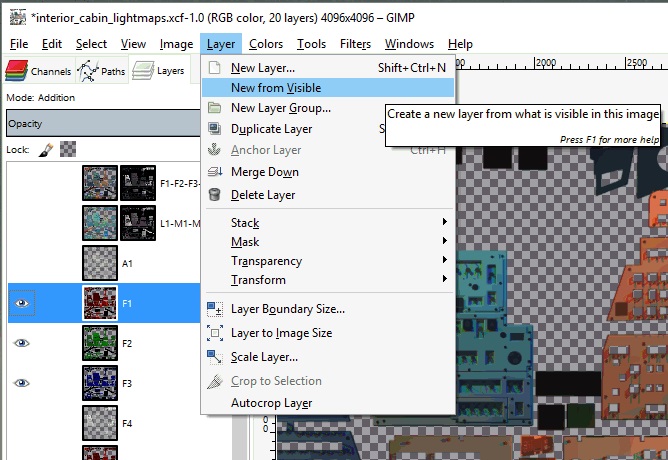Click the New Layer Group folder icon
This screenshot has height=460, width=668.
tap(214, 108)
